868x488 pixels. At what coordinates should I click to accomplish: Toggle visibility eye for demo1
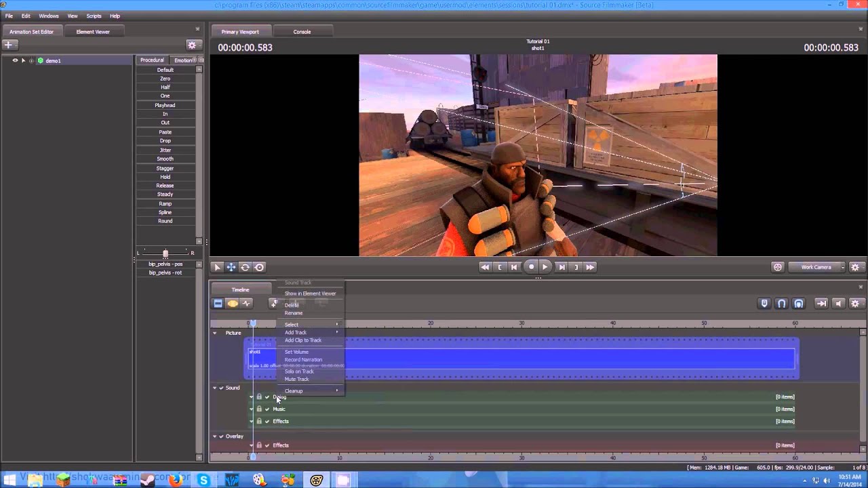pyautogui.click(x=15, y=60)
